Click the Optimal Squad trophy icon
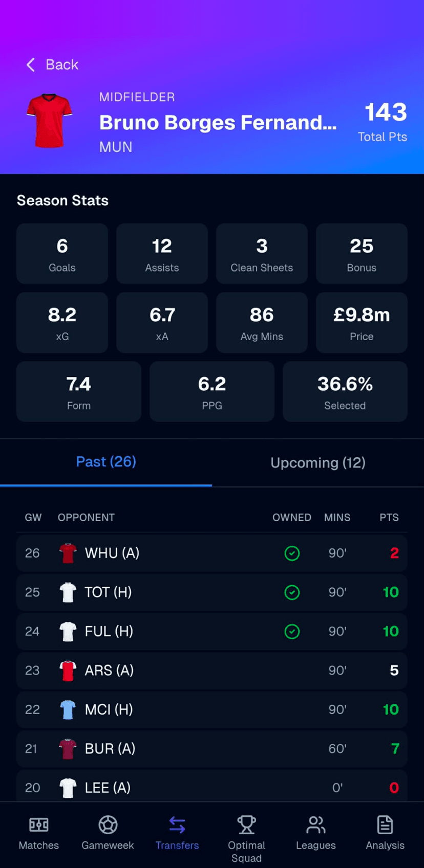 pyautogui.click(x=246, y=824)
